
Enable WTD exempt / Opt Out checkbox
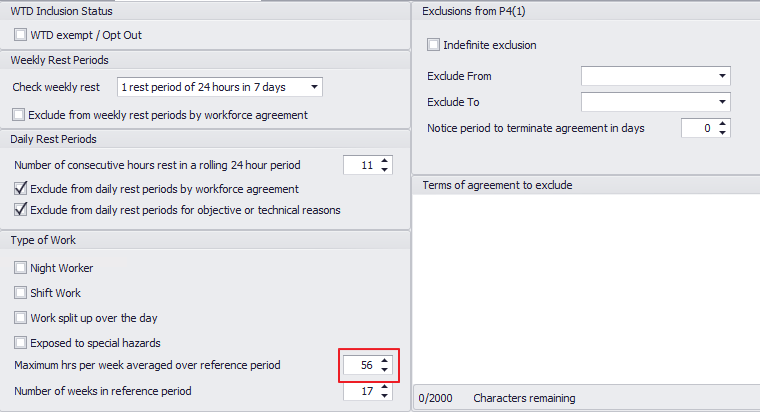coord(22,35)
